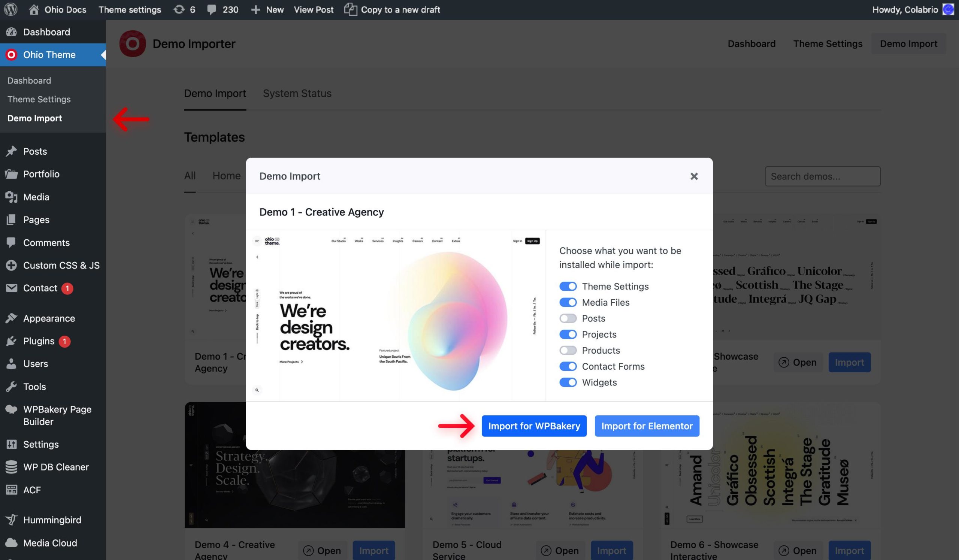Click Import for WPBakery button
Screen dimensions: 959x560
point(534,426)
